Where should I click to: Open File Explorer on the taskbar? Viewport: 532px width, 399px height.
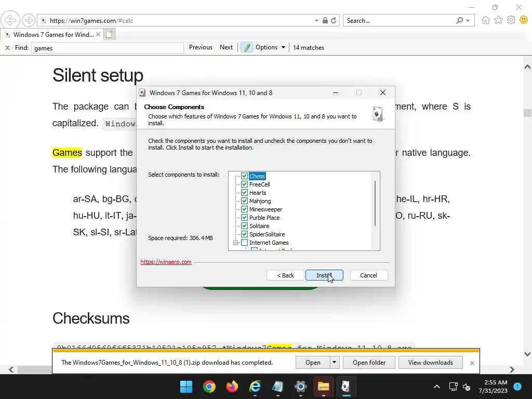(x=323, y=387)
